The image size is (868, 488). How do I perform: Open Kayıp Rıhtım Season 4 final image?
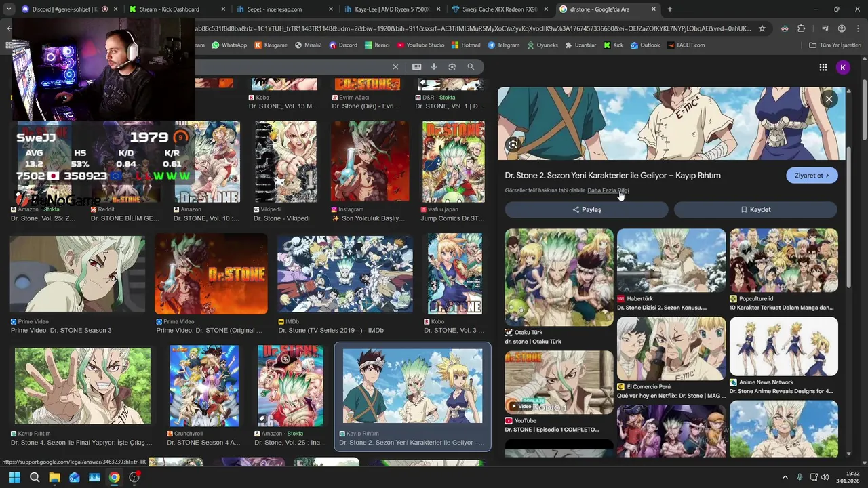(x=83, y=386)
